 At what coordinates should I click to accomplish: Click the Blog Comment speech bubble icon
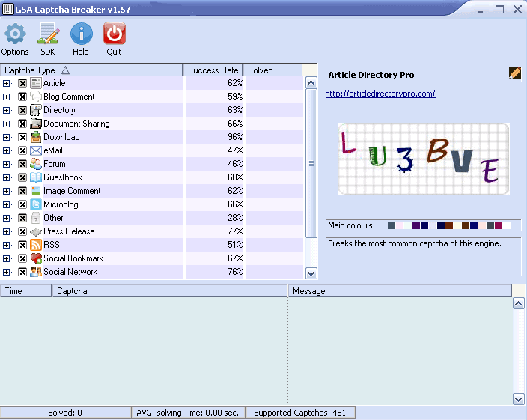point(36,97)
